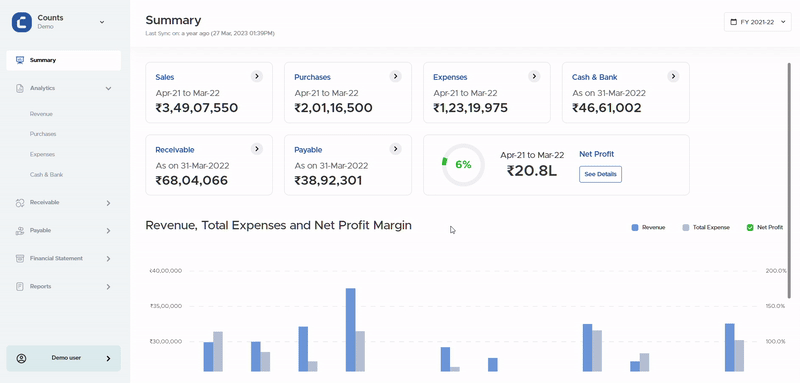Open Payable card arrow icon
Image resolution: width=800 pixels, height=383 pixels.
click(x=395, y=149)
